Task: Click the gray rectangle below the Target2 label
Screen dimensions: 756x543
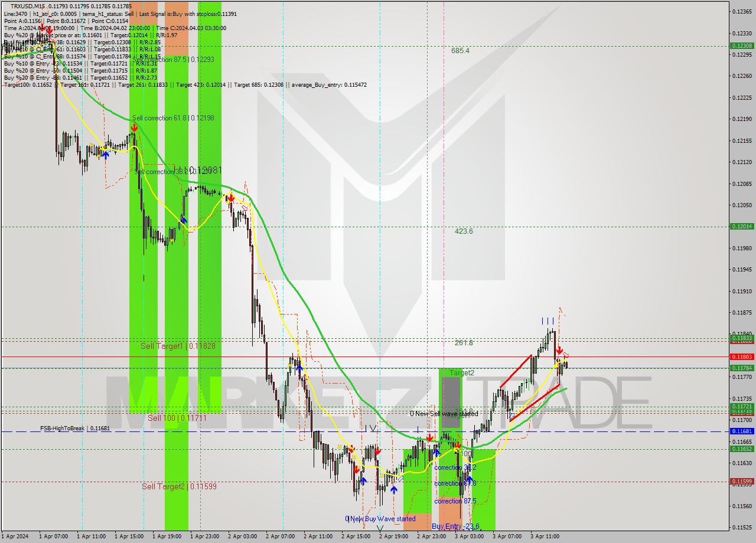Action: (x=451, y=403)
